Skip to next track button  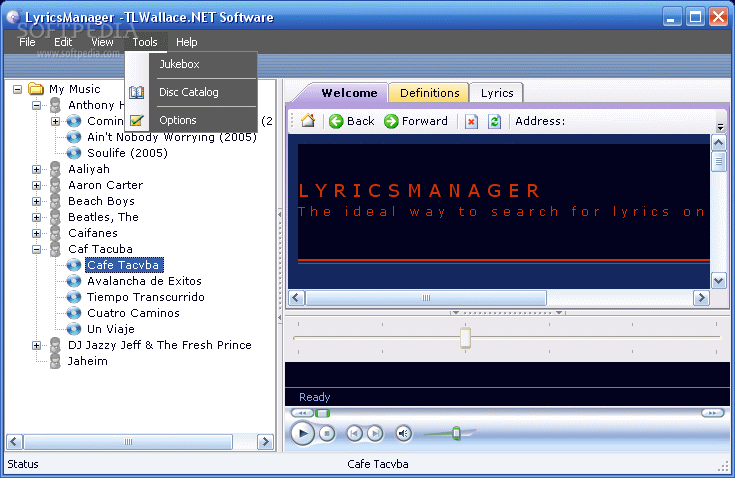375,433
